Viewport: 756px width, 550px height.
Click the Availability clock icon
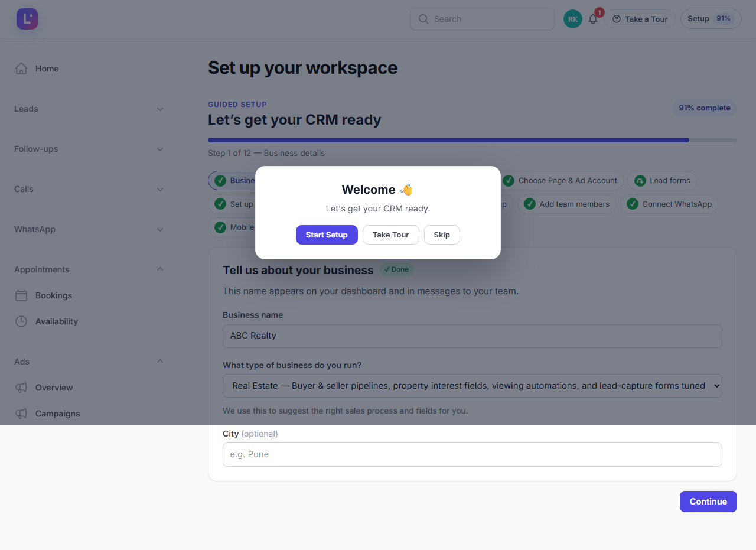(21, 321)
